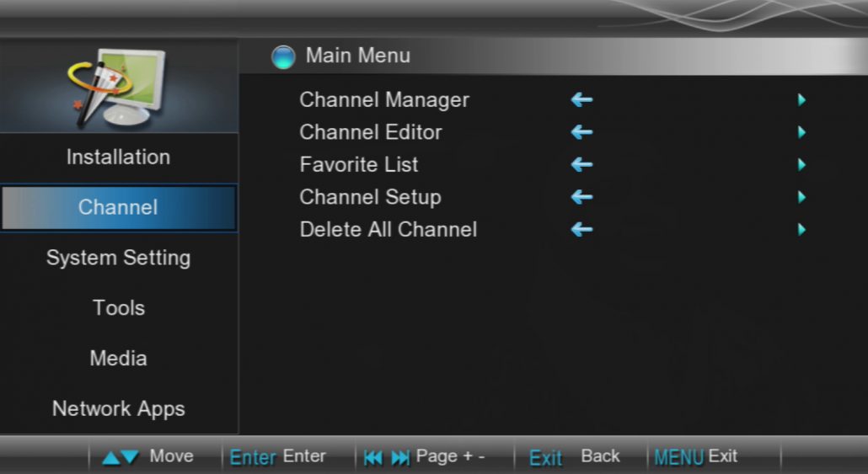The image size is (868, 474).
Task: Expand Channel Editor with right chevron
Action: click(x=801, y=132)
